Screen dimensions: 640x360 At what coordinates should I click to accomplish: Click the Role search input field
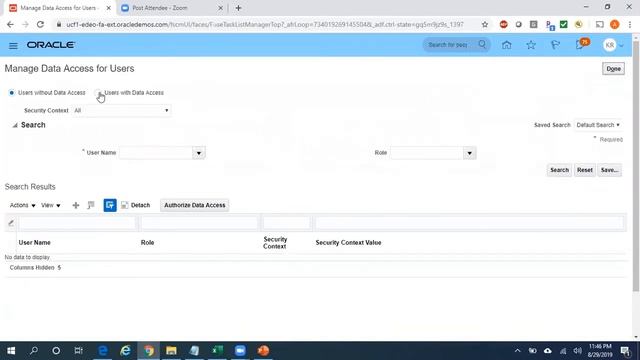(x=427, y=153)
